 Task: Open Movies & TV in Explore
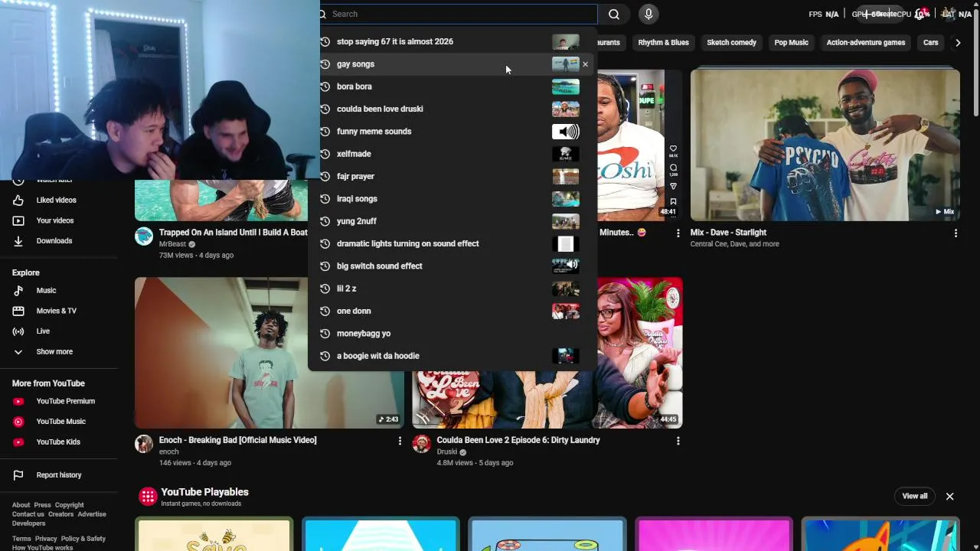pyautogui.click(x=59, y=311)
